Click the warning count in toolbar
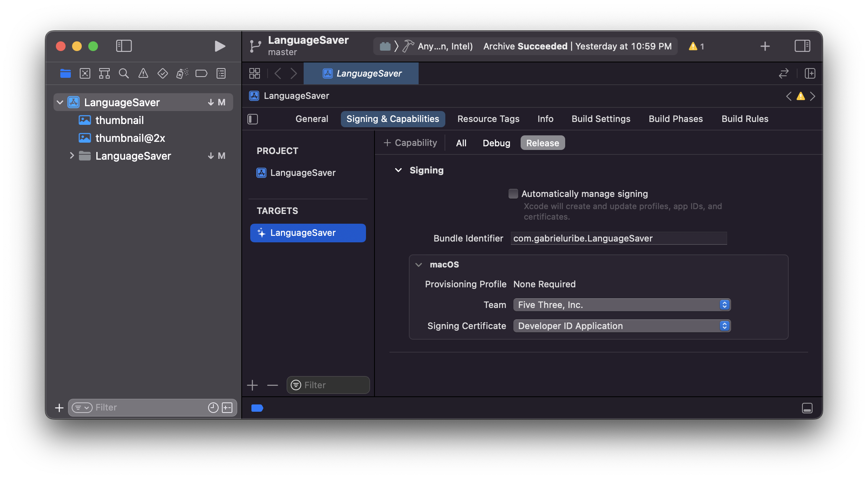This screenshot has height=479, width=868. pos(696,46)
